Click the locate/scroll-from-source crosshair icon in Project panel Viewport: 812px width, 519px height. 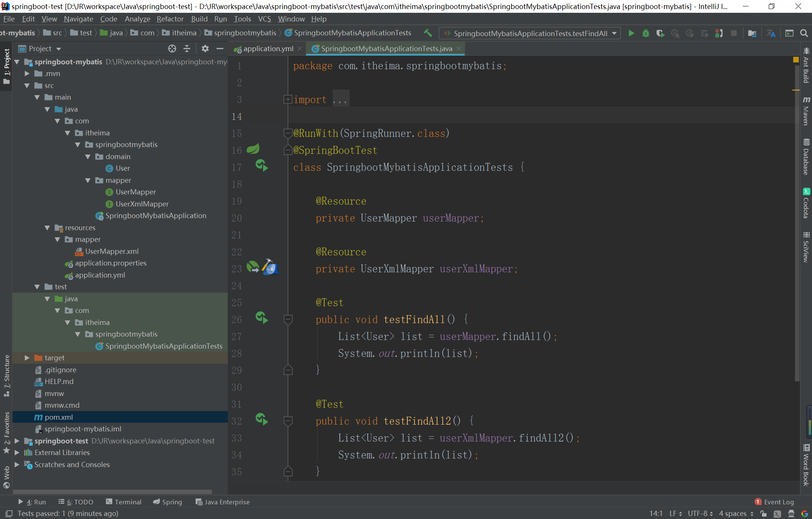172,49
